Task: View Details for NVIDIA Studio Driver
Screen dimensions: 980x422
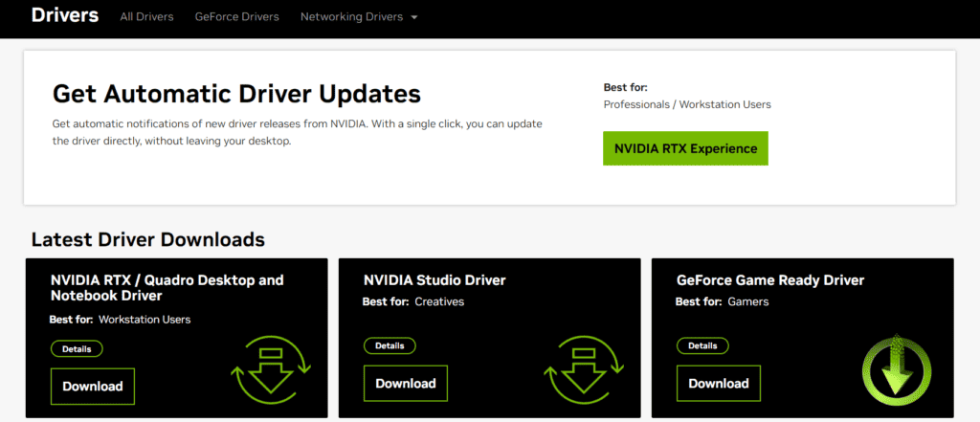Action: (x=390, y=345)
